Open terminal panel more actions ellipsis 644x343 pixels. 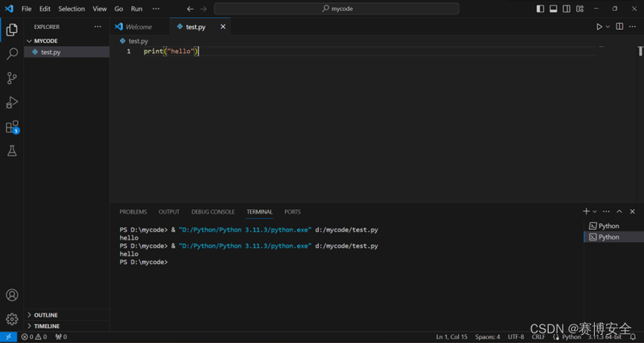pos(606,211)
